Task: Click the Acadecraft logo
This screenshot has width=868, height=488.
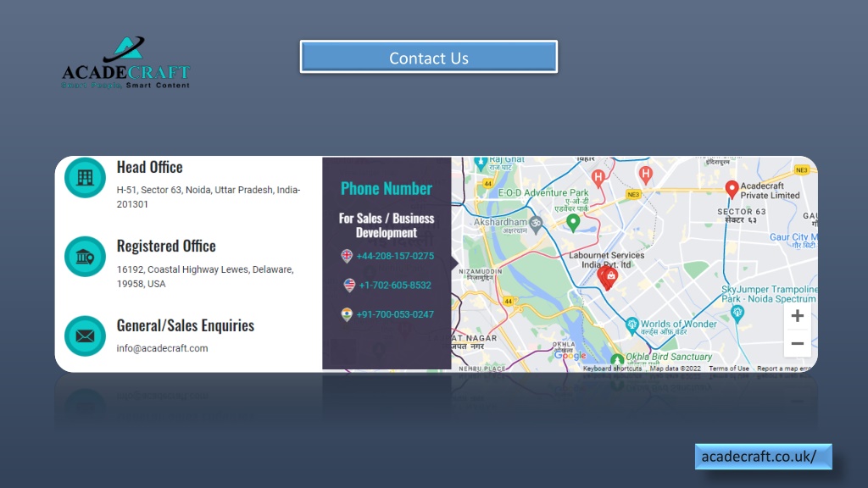Action: point(125,63)
